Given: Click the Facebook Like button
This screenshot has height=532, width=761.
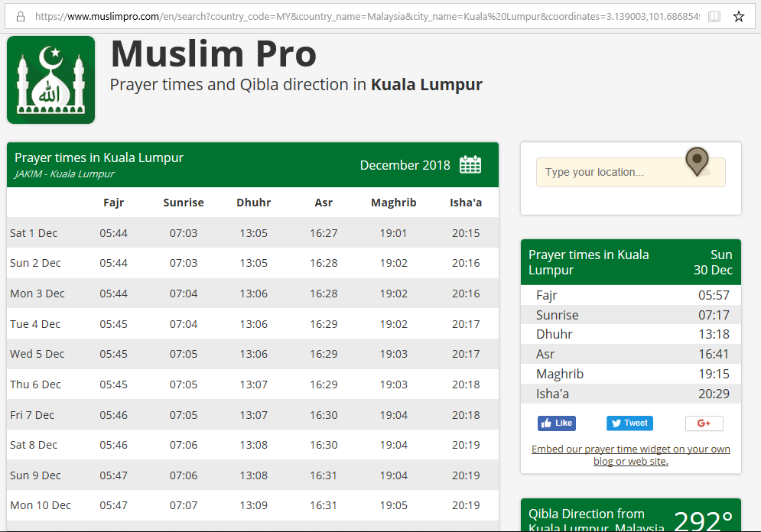Looking at the screenshot, I should (x=557, y=423).
